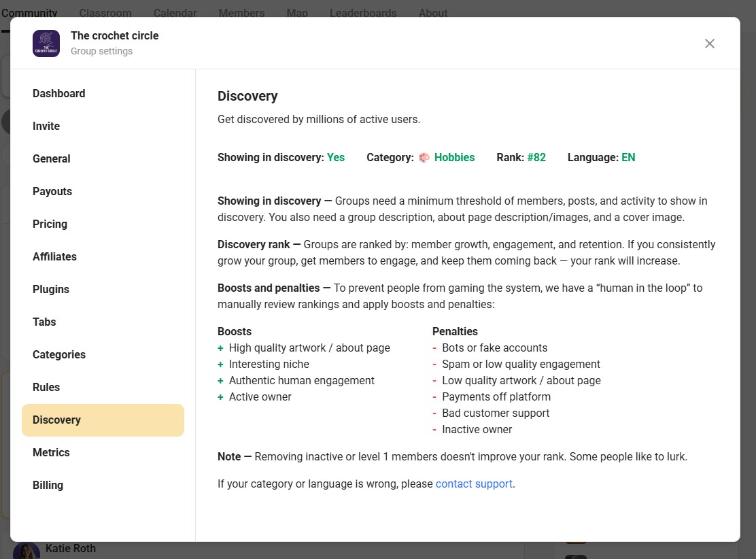Select the Tabs settings item
Screen dimensions: 756x559
(44, 322)
